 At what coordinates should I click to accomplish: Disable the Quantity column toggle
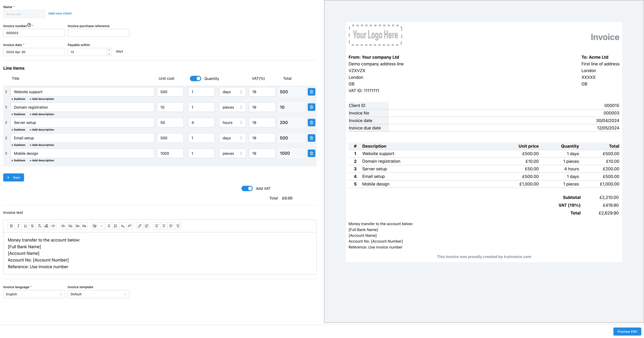tap(195, 78)
